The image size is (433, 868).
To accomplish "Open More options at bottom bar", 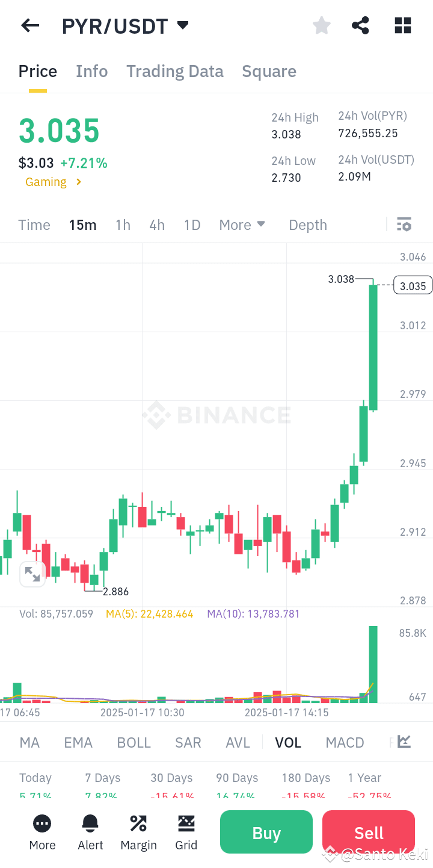I will coord(41,832).
